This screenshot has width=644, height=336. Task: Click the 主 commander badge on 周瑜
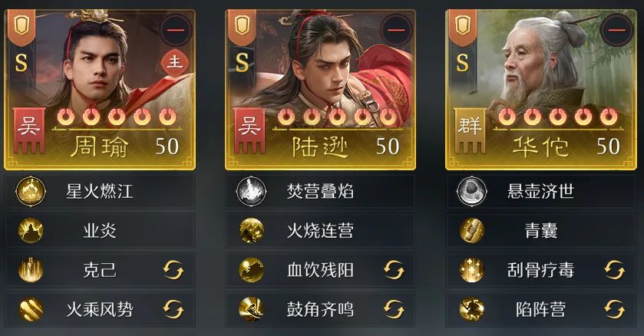coord(174,63)
